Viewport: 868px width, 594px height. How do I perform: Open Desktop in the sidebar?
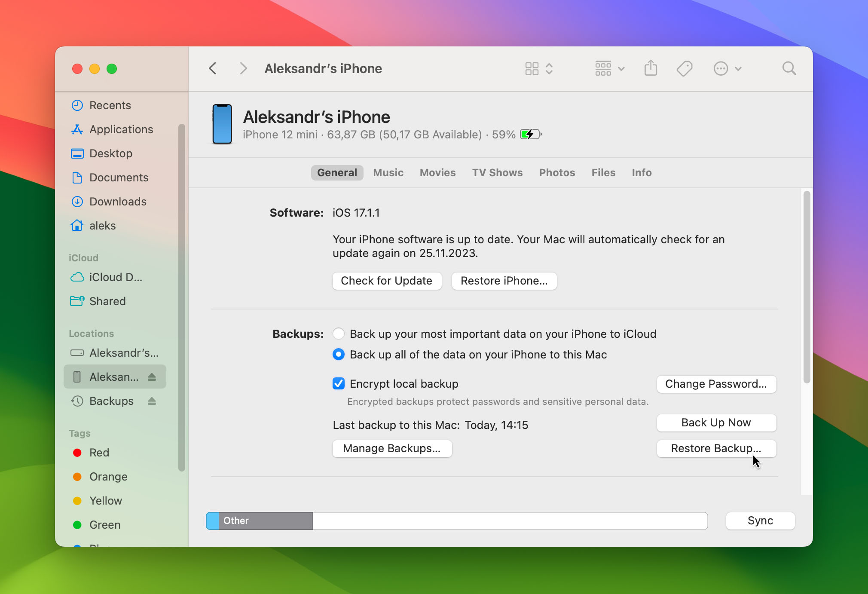[115, 153]
